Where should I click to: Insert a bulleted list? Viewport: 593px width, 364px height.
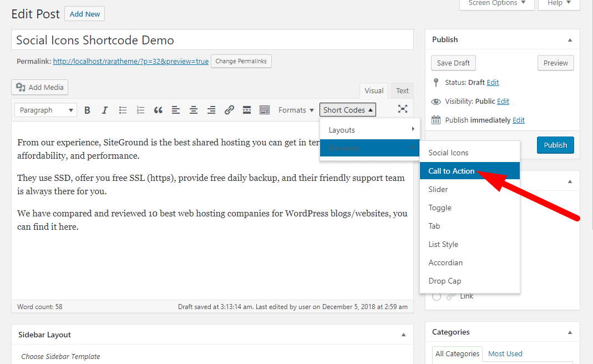(123, 110)
